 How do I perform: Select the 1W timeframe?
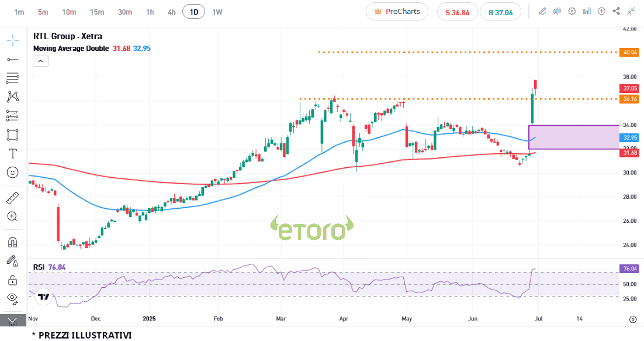pos(217,12)
